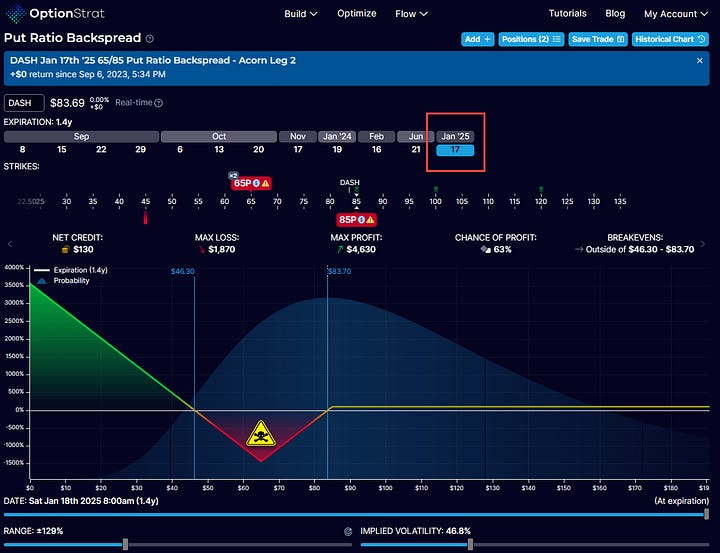Image resolution: width=720 pixels, height=553 pixels.
Task: Click the chance of profit dice icon
Action: click(485, 249)
